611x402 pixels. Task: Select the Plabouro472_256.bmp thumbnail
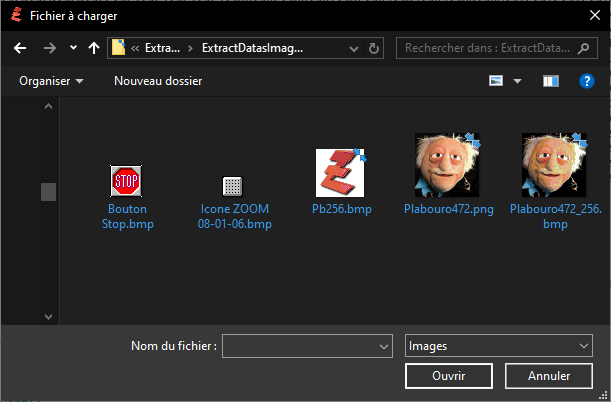pos(554,165)
